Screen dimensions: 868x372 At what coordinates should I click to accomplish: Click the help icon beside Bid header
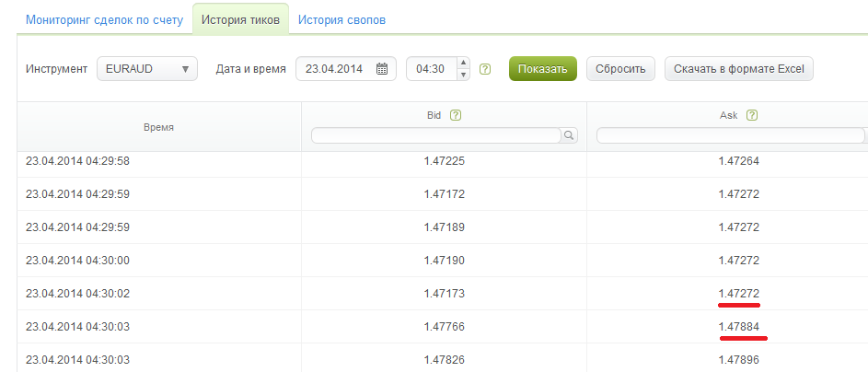(456, 116)
